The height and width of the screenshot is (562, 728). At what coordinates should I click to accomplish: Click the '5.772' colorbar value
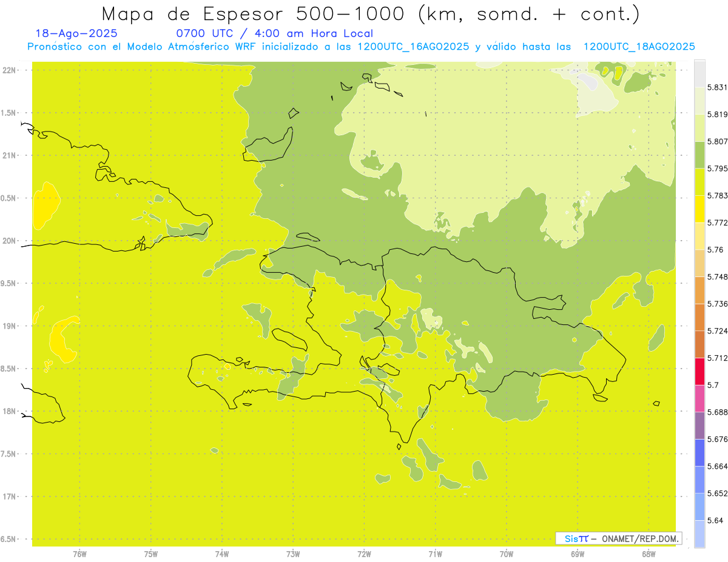717,222
